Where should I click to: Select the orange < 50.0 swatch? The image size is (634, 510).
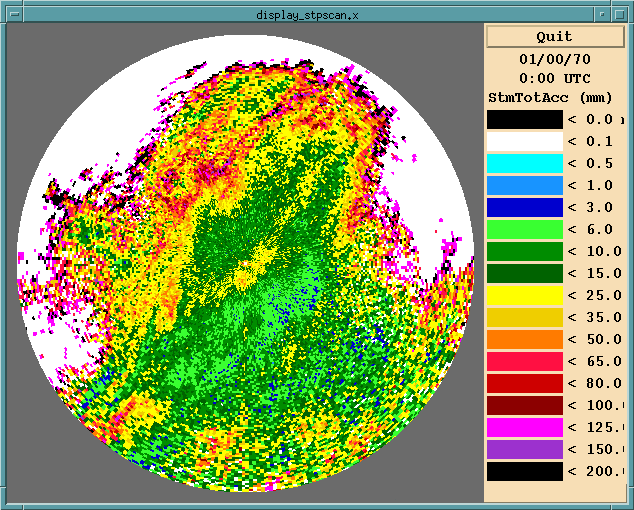point(524,339)
